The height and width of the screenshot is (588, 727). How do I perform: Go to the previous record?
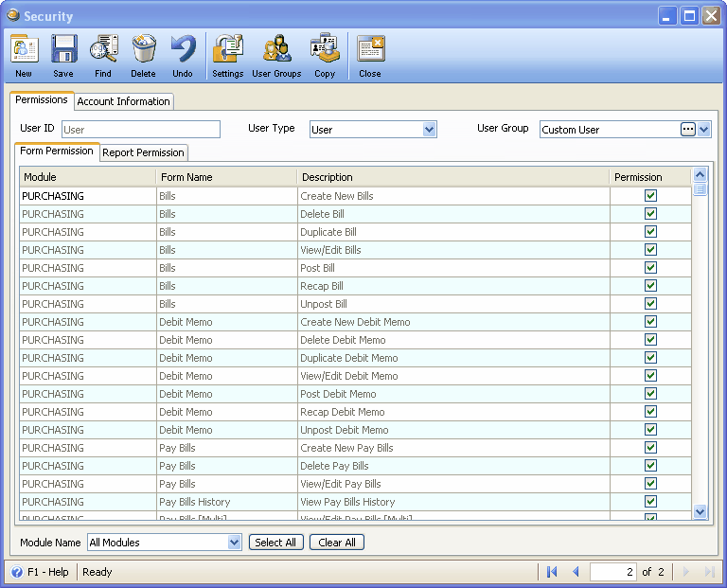point(576,572)
